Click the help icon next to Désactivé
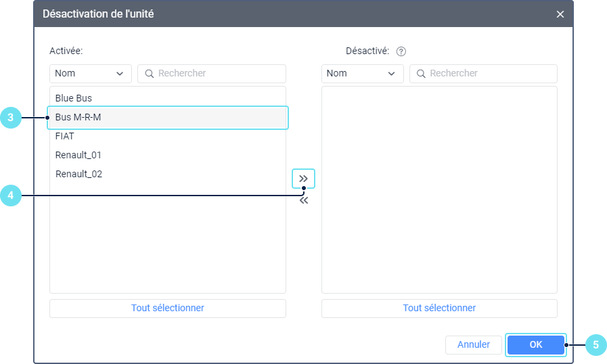 tap(401, 51)
